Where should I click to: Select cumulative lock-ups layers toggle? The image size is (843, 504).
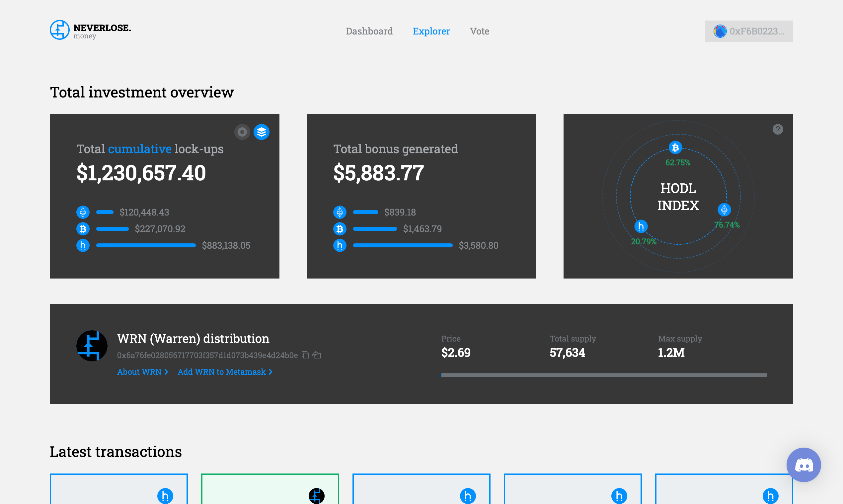(x=262, y=132)
